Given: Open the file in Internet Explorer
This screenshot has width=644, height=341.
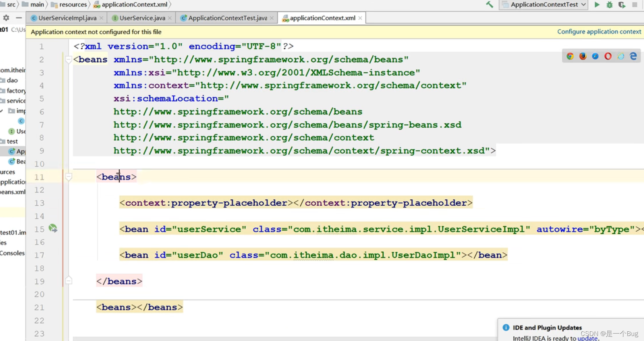Looking at the screenshot, I should tap(621, 56).
